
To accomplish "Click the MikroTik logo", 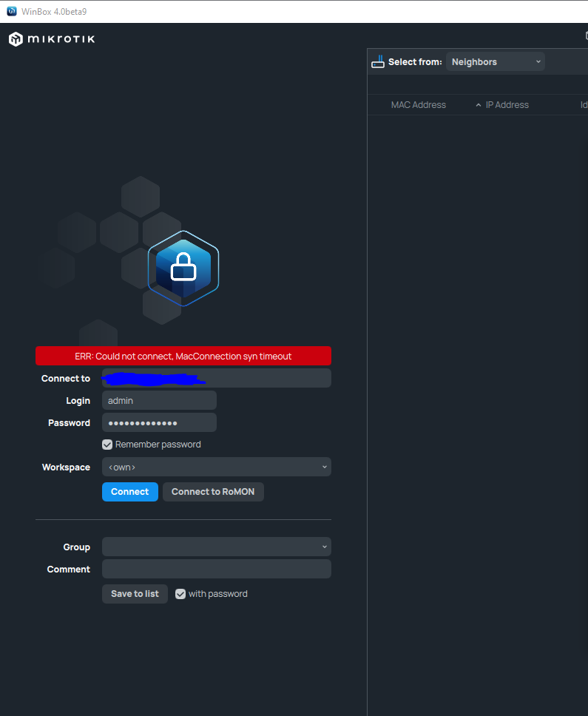I will click(x=52, y=39).
